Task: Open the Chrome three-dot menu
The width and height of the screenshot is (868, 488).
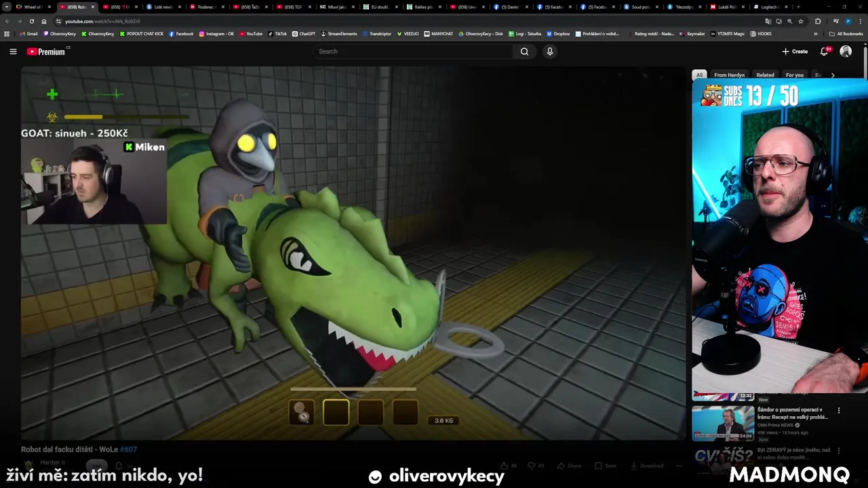Action: coord(860,21)
